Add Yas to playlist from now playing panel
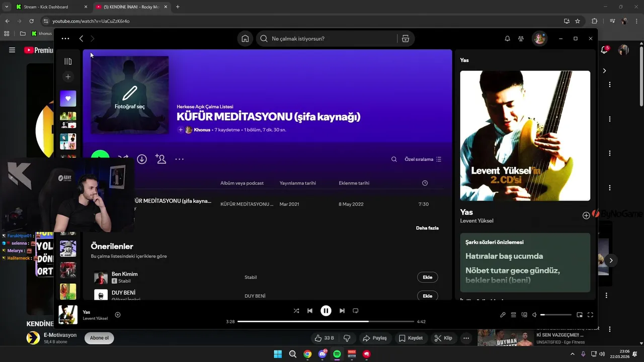 coord(586,216)
